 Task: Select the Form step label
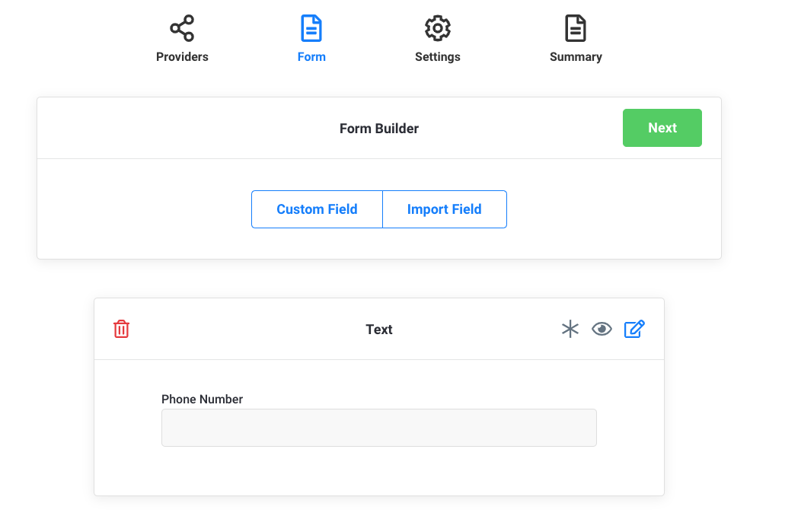pyautogui.click(x=311, y=57)
